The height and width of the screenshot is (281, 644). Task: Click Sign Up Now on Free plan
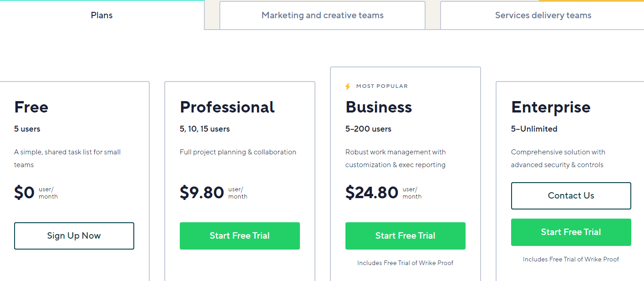point(74,236)
